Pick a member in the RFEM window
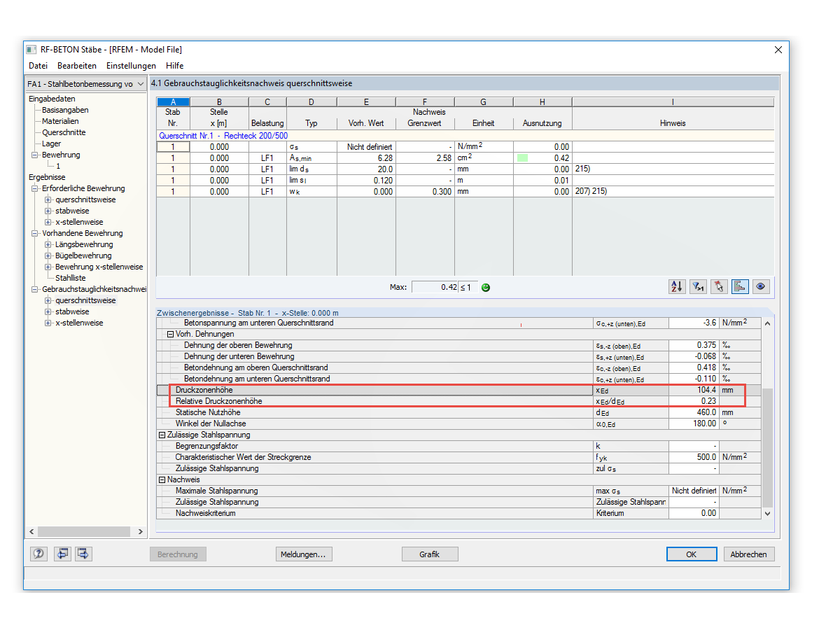840x630 pixels. (719, 286)
